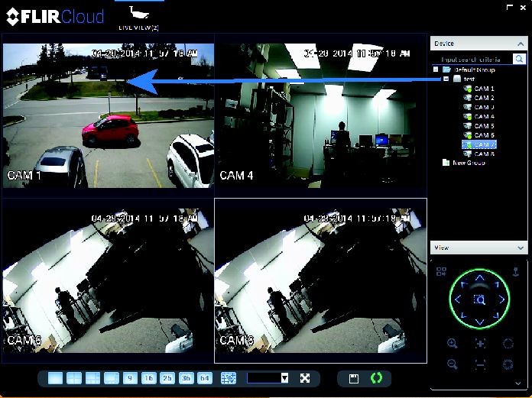Activate the PTZ center area-zoom button
Image resolution: width=532 pixels, height=398 pixels.
pyautogui.click(x=480, y=299)
